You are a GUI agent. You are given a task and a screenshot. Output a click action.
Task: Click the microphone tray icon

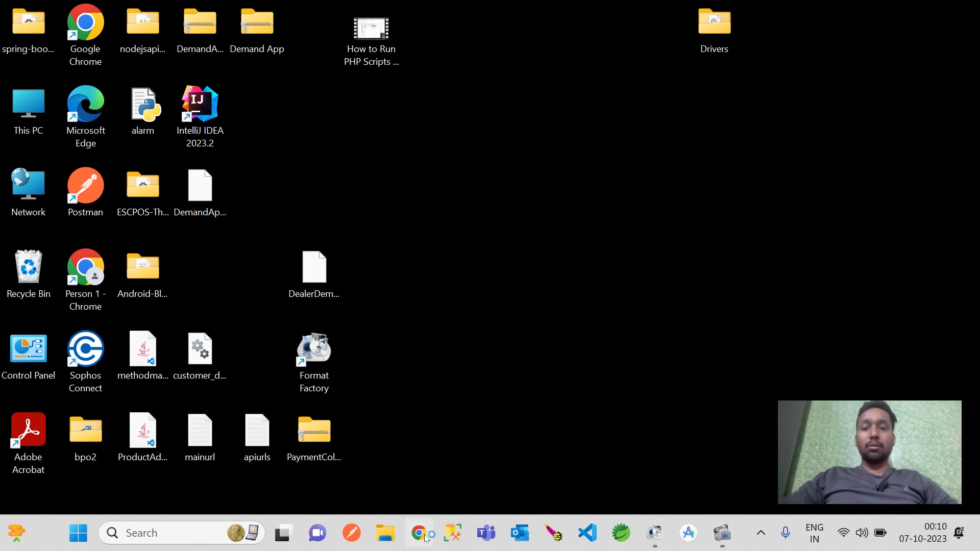(786, 533)
